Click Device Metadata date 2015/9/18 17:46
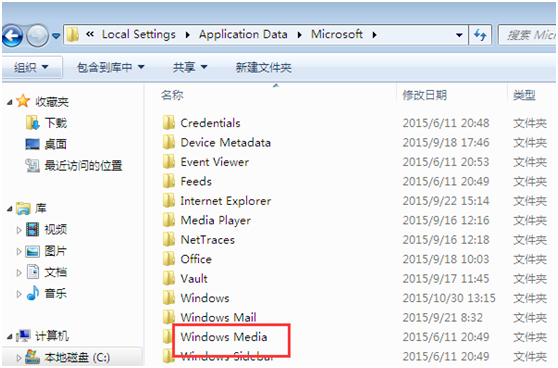The image size is (558, 368). (446, 142)
